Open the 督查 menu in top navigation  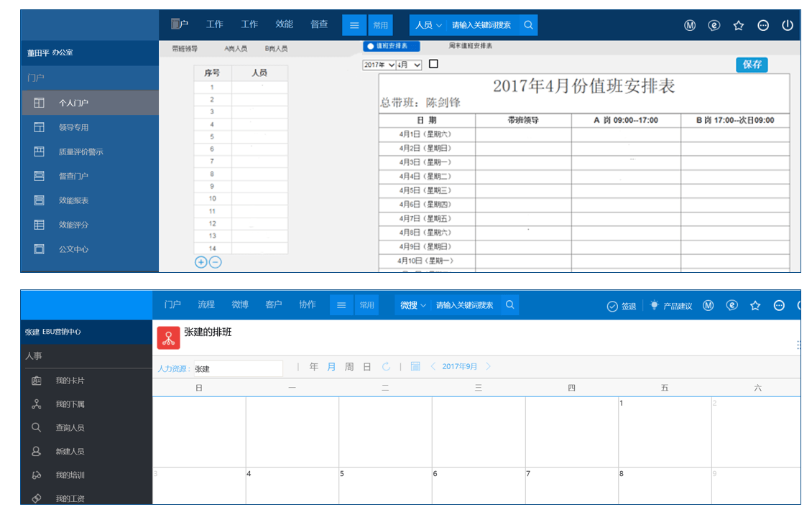point(319,24)
